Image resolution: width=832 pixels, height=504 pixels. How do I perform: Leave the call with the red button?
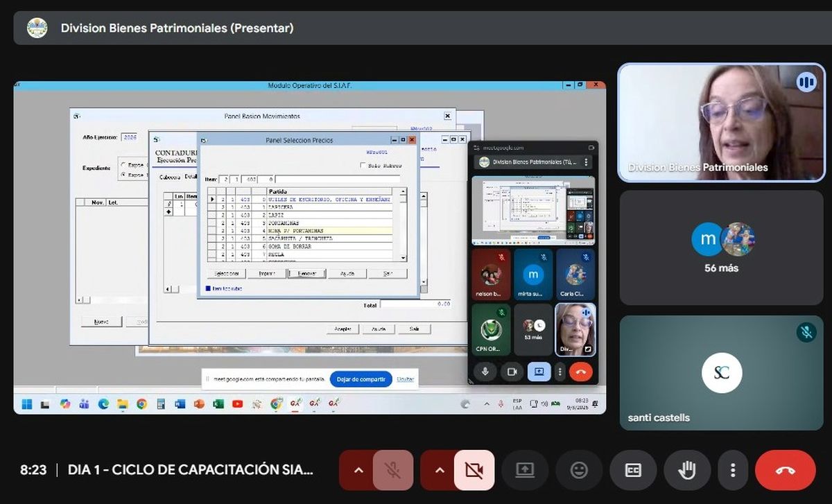pyautogui.click(x=785, y=471)
